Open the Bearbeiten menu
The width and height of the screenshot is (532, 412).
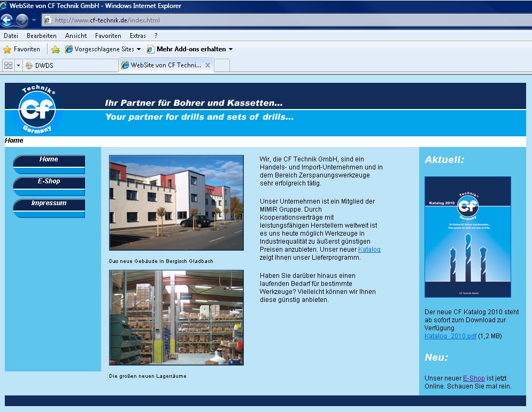point(41,36)
